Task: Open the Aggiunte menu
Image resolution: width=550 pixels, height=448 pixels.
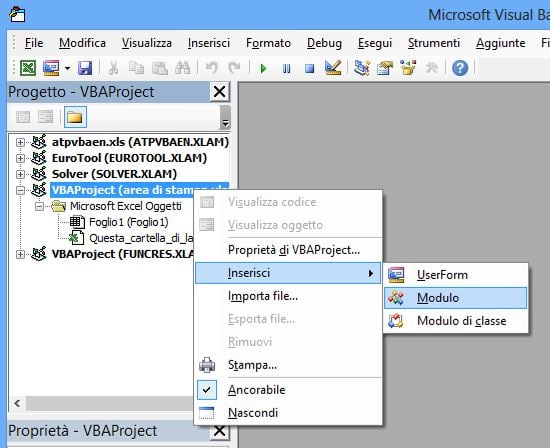Action: click(x=501, y=43)
